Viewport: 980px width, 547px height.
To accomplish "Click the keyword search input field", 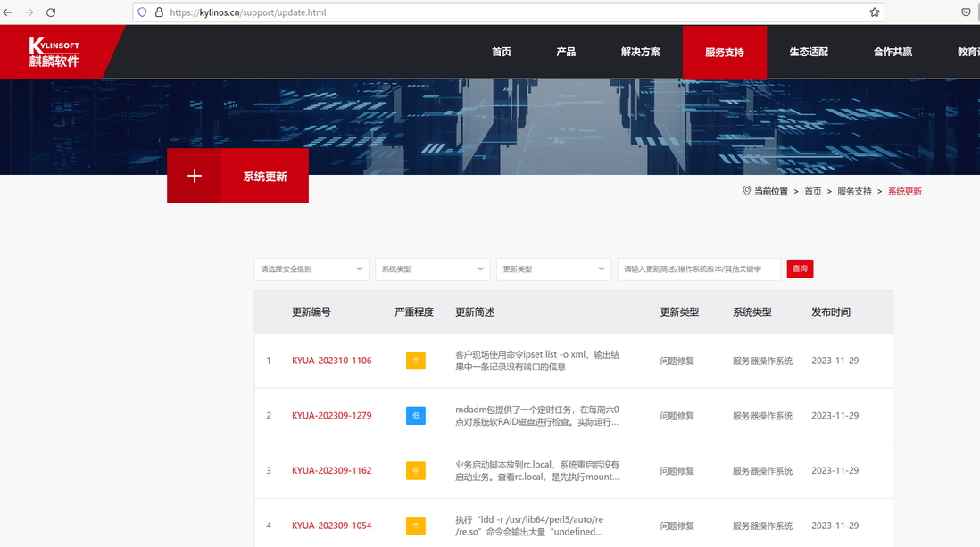I will coord(699,269).
